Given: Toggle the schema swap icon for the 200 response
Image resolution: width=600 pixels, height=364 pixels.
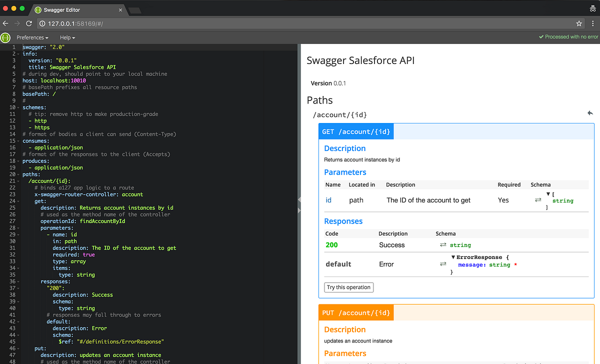Looking at the screenshot, I should click(443, 245).
